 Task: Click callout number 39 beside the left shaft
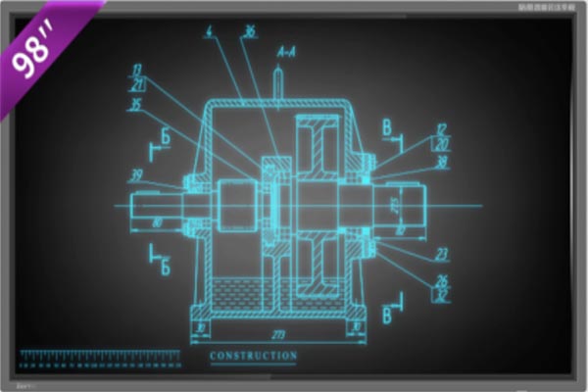coord(134,176)
